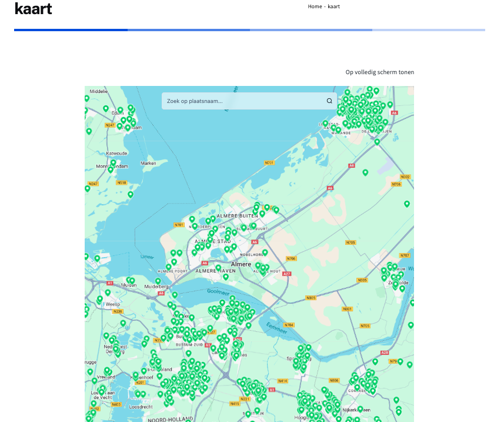Viewport: 504px width, 422px height.
Task: Select the marker above the Muiderberg label
Action: pyautogui.click(x=158, y=281)
